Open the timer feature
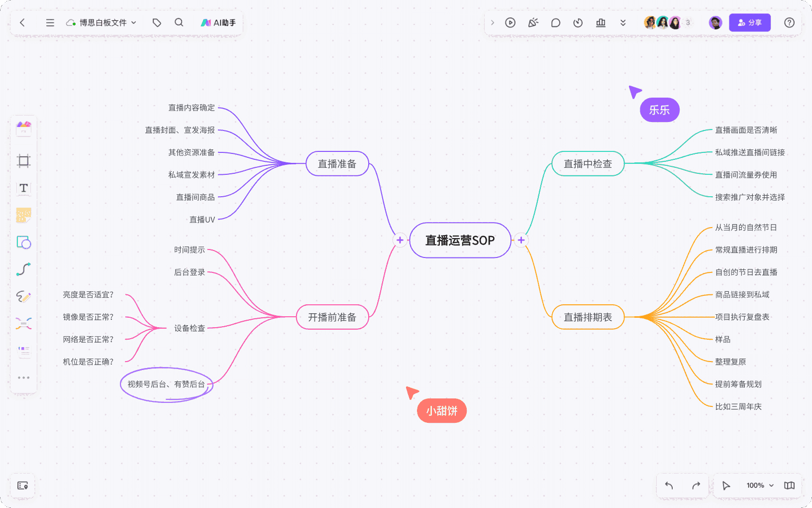 578,22
